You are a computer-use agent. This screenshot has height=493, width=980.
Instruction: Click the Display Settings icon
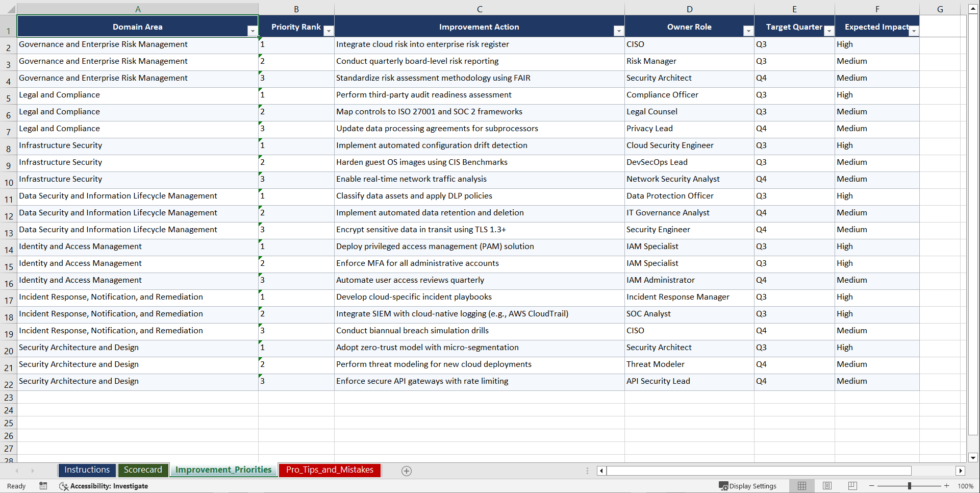(723, 486)
